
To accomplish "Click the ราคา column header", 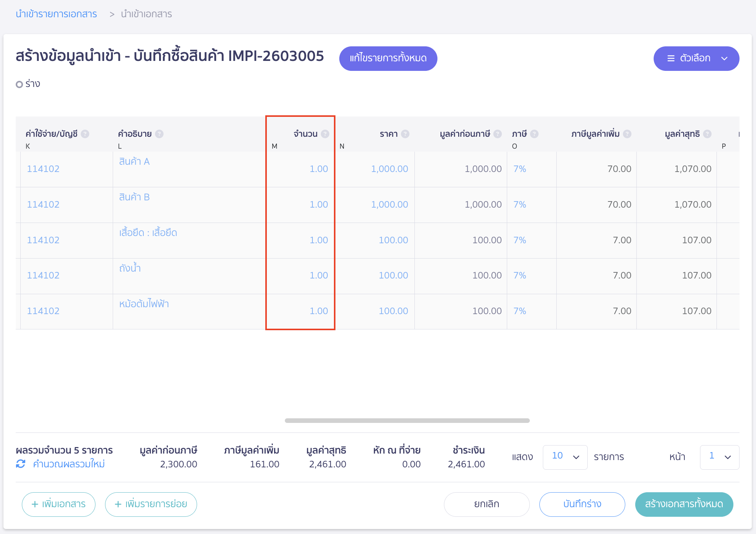I will [389, 134].
